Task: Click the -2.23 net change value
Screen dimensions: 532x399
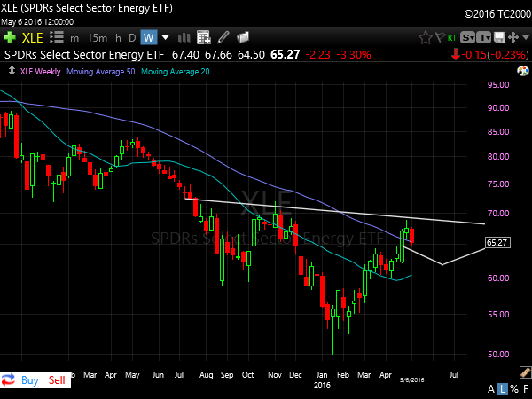Action: (318, 55)
